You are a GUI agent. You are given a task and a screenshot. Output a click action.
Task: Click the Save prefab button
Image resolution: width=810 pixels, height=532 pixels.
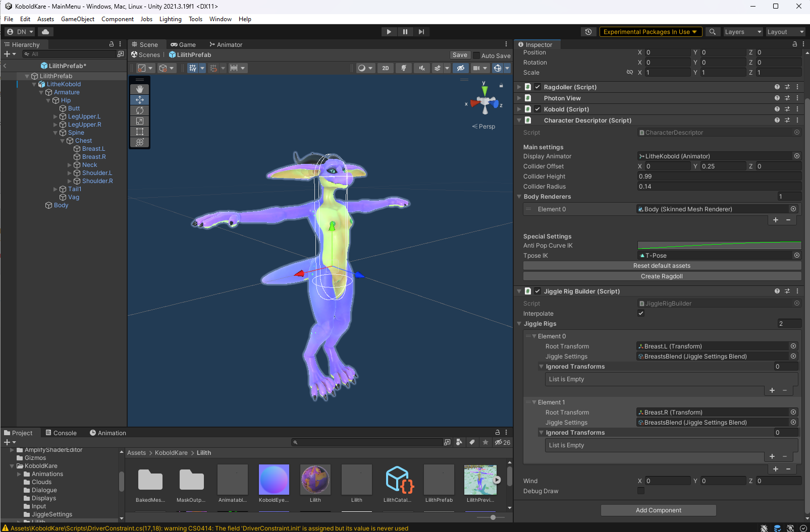coord(460,55)
